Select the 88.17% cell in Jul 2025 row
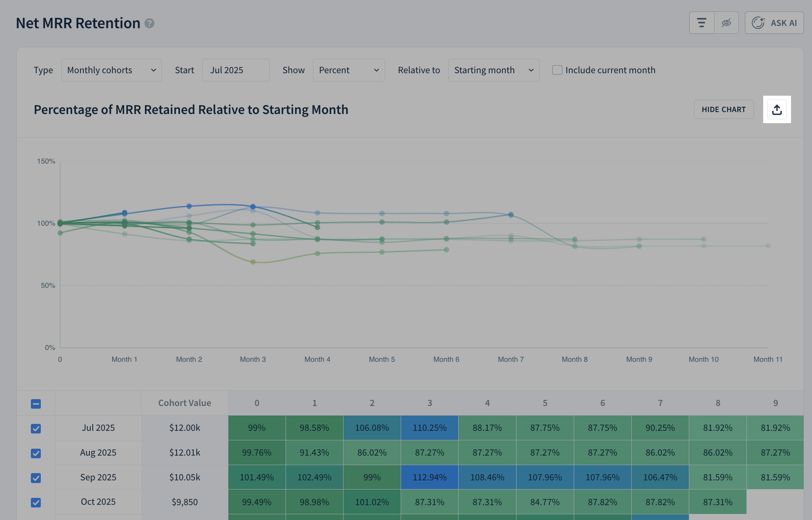812x520 pixels. [487, 428]
